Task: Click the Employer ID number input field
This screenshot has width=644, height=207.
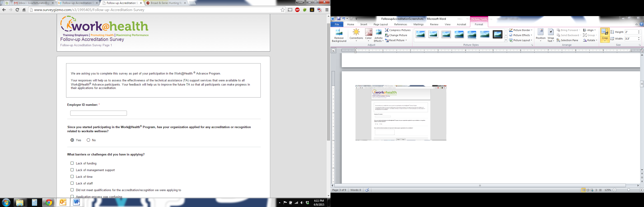Action: click(x=98, y=113)
